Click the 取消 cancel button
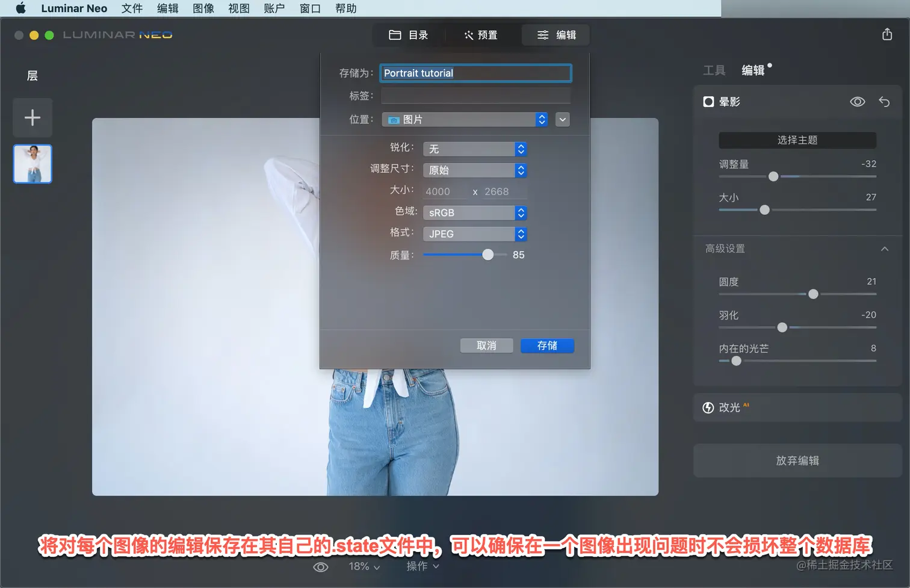Image resolution: width=910 pixels, height=588 pixels. tap(486, 345)
